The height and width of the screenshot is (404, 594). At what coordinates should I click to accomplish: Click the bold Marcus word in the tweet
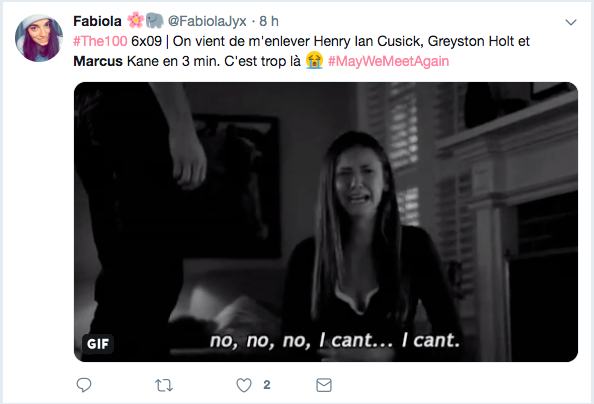[x=98, y=61]
